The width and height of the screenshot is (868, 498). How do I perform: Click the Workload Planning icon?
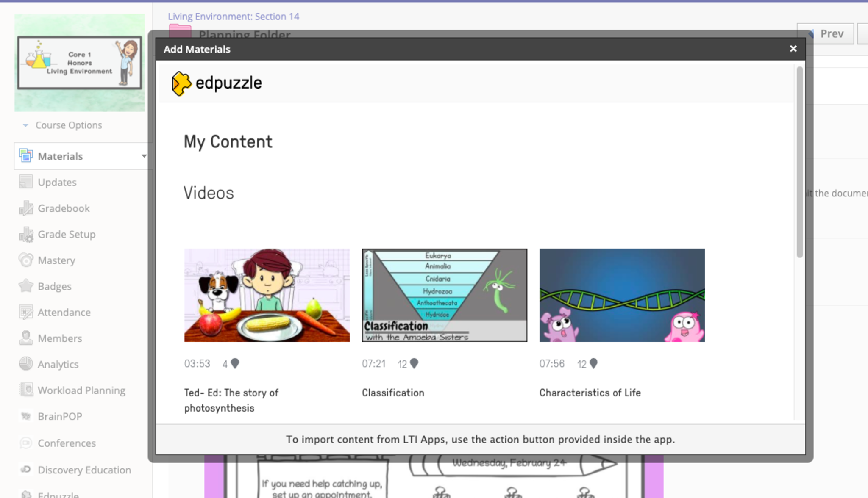(x=26, y=390)
